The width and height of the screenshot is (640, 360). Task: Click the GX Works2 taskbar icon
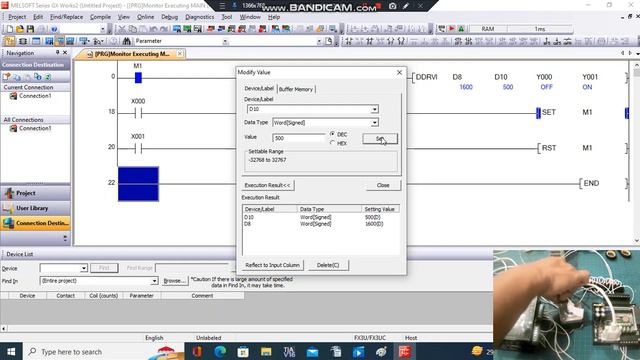[404, 351]
